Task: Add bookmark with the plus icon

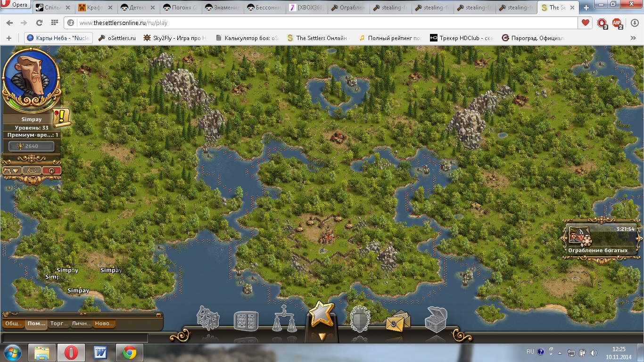Action: [x=8, y=38]
